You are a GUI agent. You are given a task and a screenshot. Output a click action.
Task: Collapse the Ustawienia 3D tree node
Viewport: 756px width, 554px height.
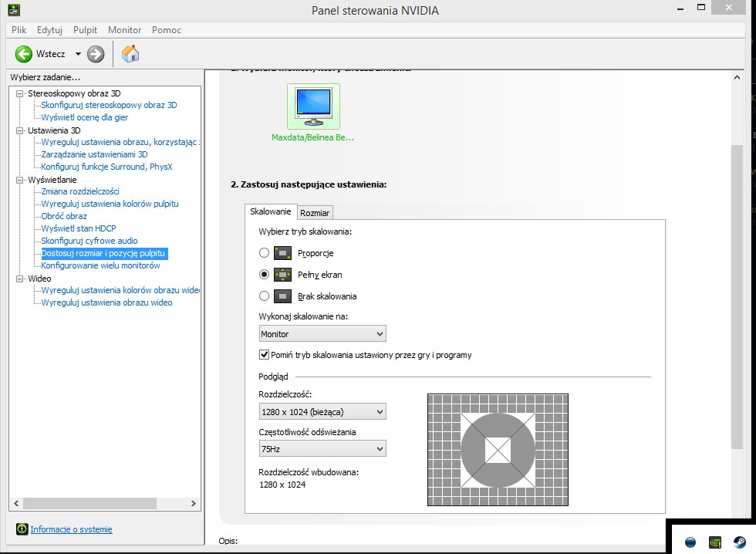[x=20, y=130]
